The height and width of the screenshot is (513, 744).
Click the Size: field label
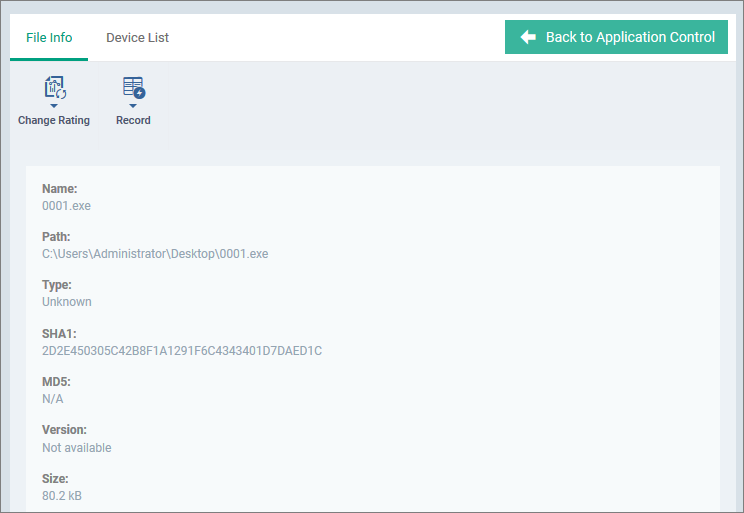[55, 479]
